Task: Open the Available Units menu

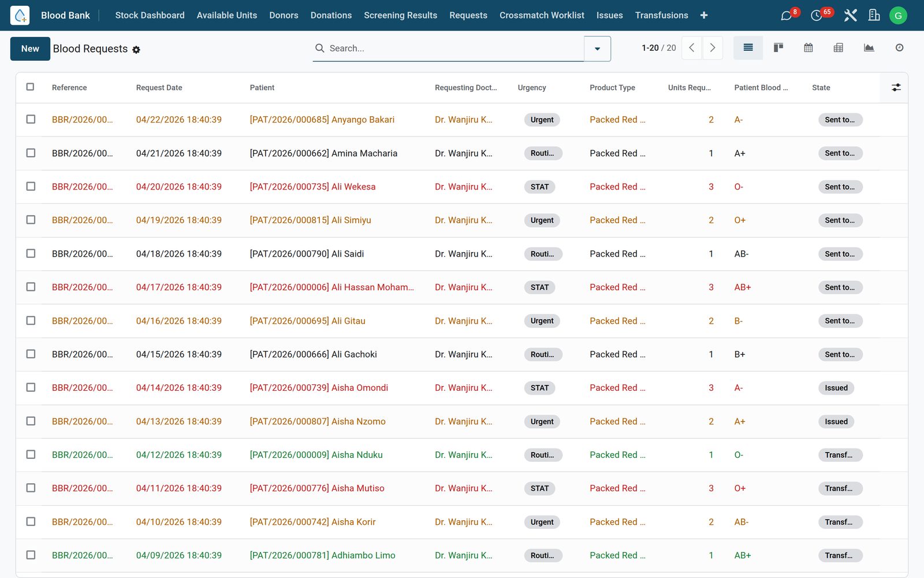Action: pos(227,16)
